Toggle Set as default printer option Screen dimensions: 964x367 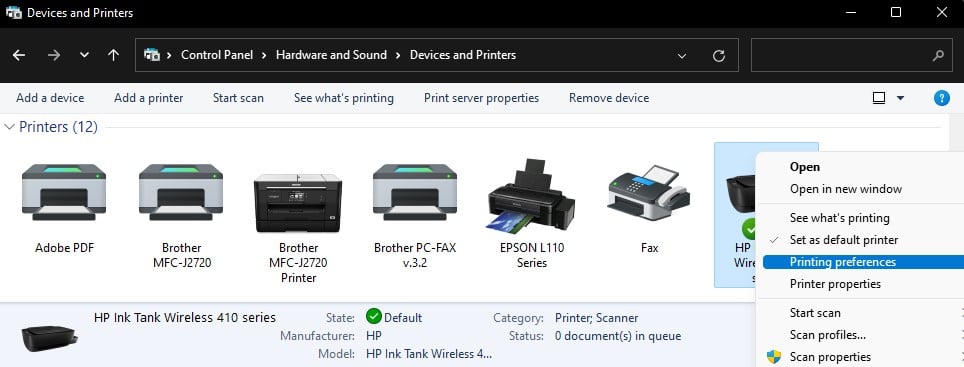point(844,240)
